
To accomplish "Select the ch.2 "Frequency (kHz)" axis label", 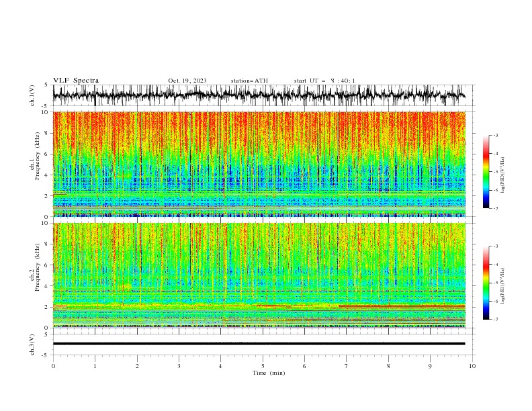I will click(37, 267).
